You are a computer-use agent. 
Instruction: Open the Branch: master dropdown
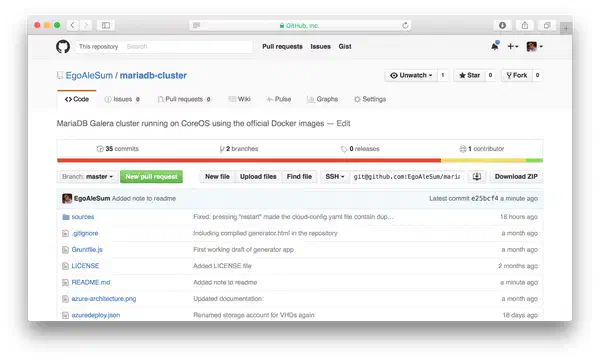coord(87,176)
